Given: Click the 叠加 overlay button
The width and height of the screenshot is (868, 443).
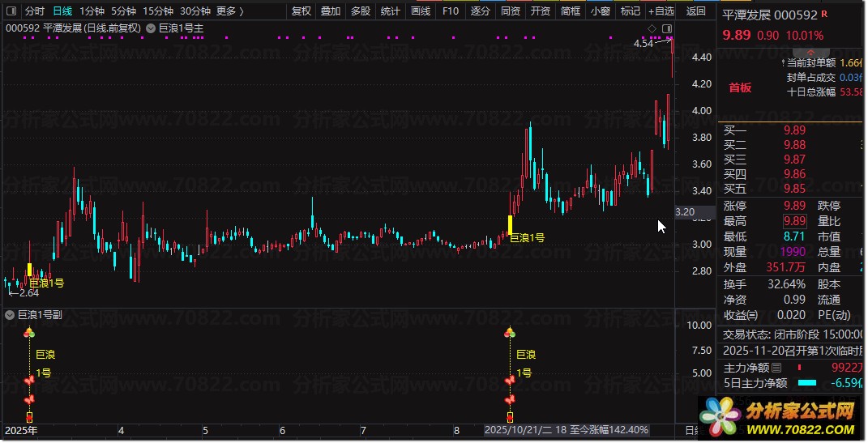Looking at the screenshot, I should (x=331, y=11).
